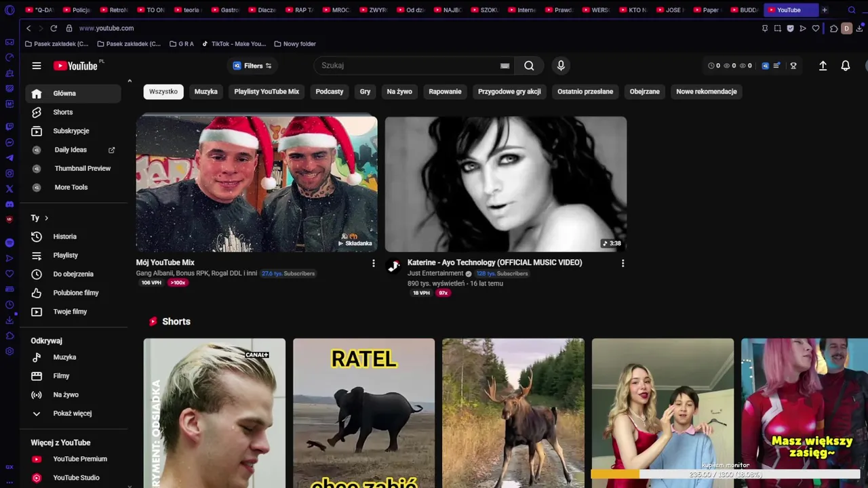Image resolution: width=868 pixels, height=488 pixels.
Task: Click the Opera GX logo menu
Action: [x=9, y=10]
